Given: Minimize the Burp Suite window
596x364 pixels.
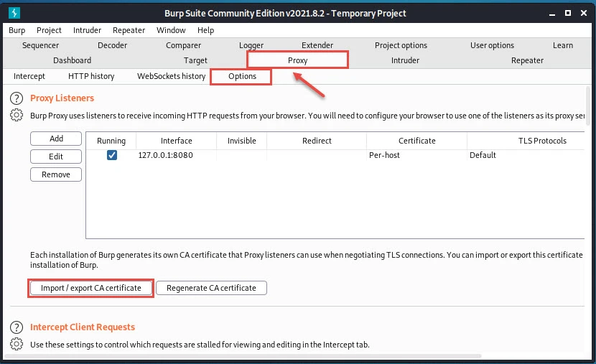Looking at the screenshot, I should pyautogui.click(x=552, y=14).
